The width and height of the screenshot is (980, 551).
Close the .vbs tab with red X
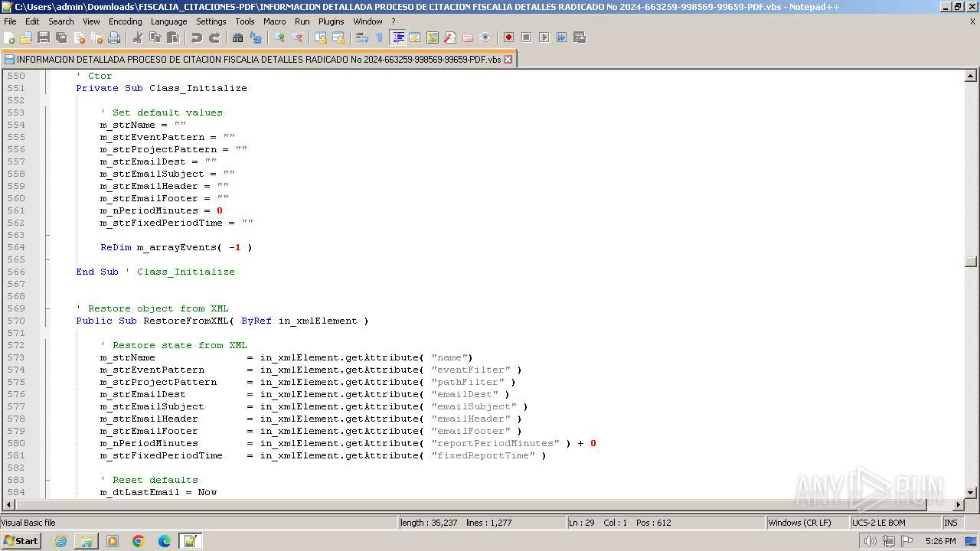coord(508,59)
